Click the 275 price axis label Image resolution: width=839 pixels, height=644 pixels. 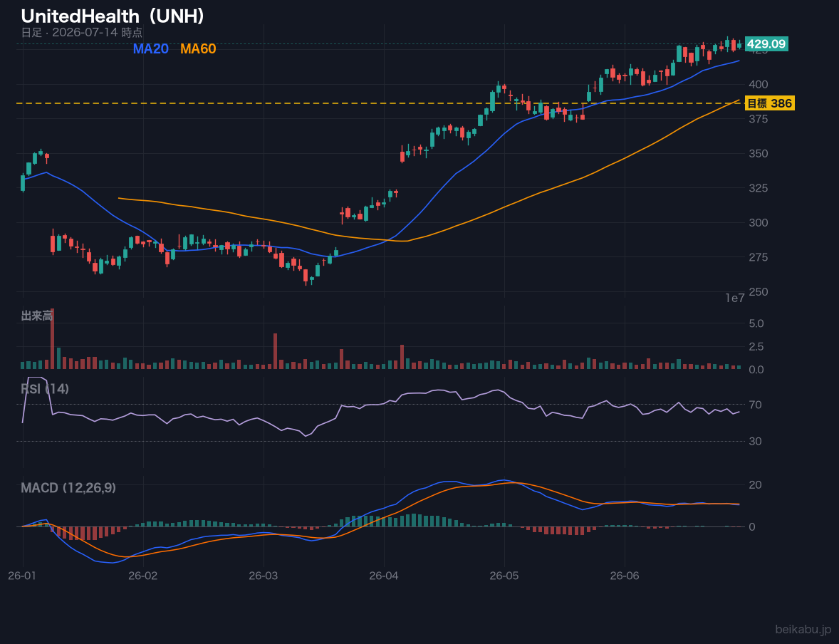[759, 257]
